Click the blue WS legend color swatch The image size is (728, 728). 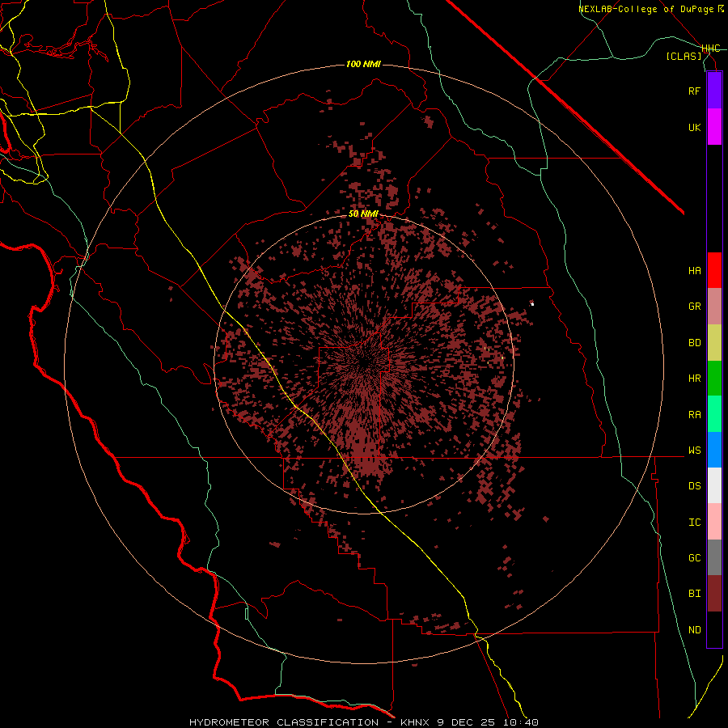[714, 450]
